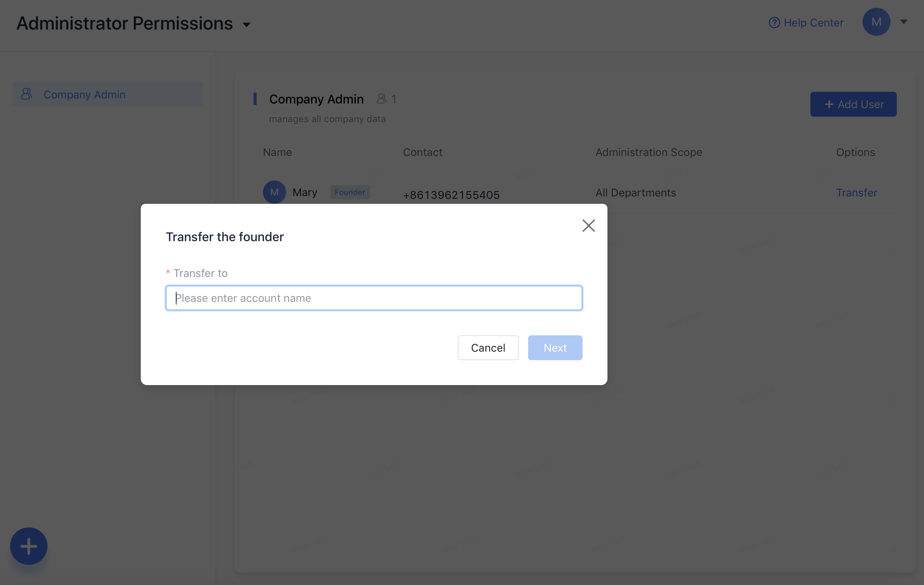924x585 pixels.
Task: Click the Founder badge next to Mary
Action: (350, 192)
